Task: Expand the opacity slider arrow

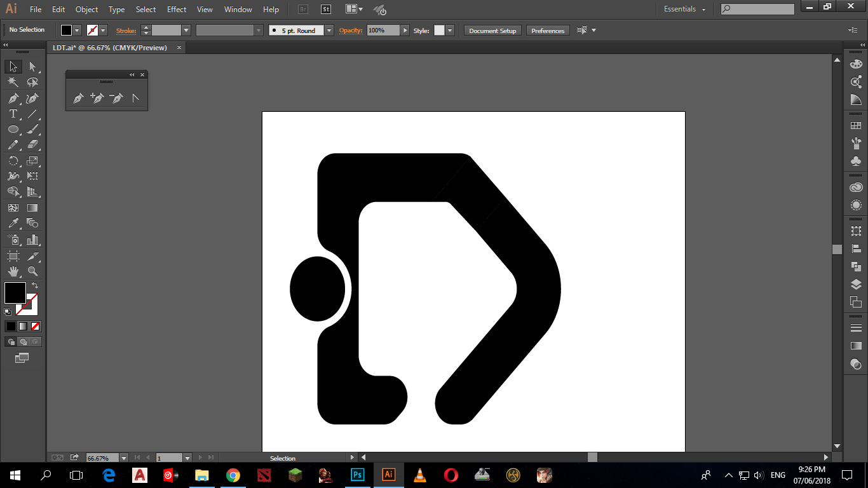Action: (x=405, y=30)
